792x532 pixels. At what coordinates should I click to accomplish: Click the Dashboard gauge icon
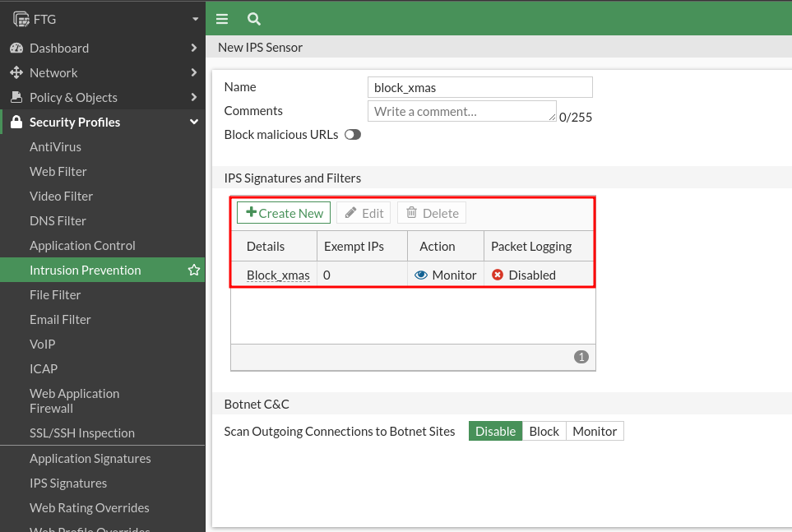(x=16, y=48)
